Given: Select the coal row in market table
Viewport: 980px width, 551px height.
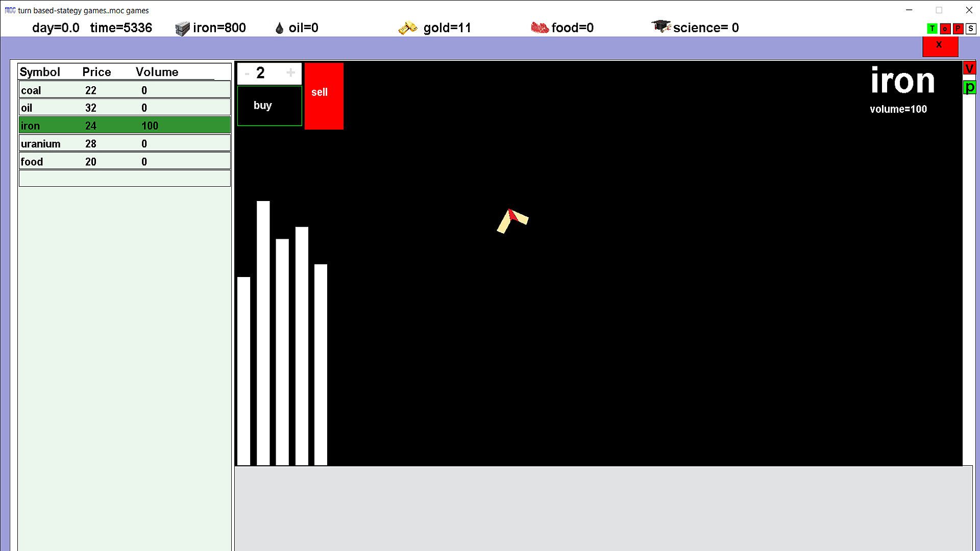Looking at the screenshot, I should tap(125, 90).
